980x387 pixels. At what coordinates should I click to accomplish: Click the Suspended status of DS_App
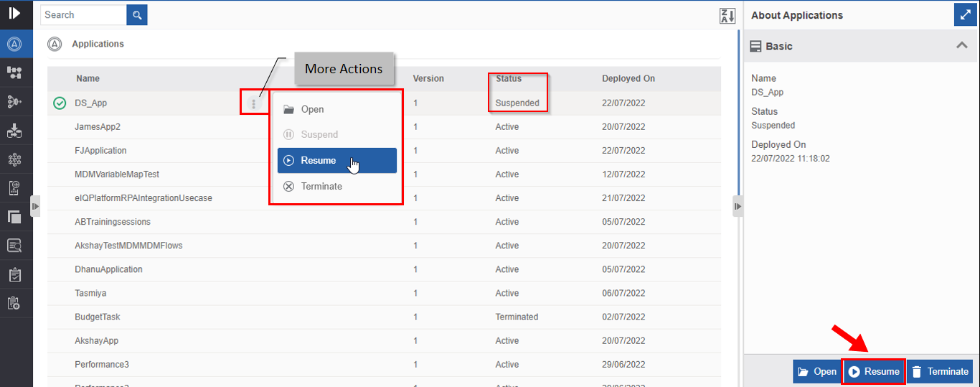517,103
